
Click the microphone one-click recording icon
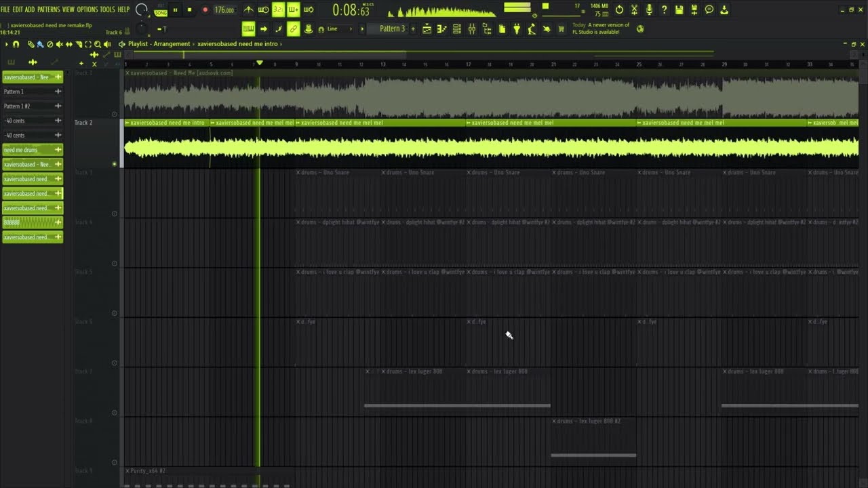pos(649,9)
